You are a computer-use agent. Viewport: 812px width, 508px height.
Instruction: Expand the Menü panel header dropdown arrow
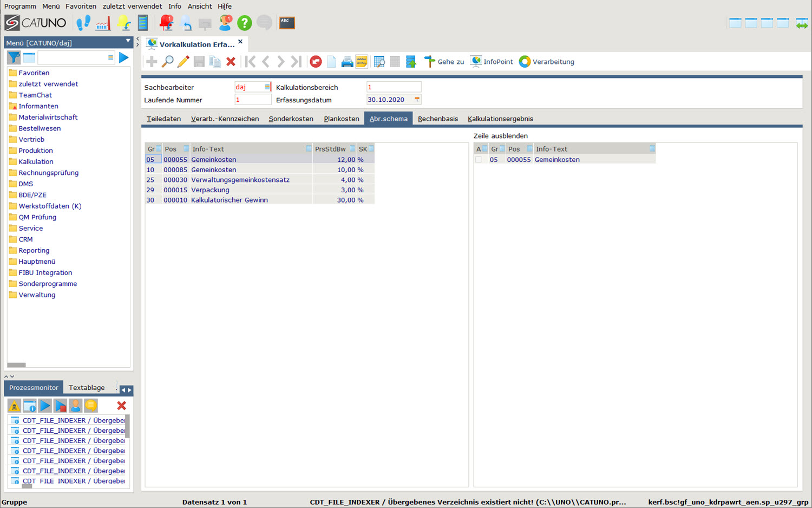tap(128, 42)
